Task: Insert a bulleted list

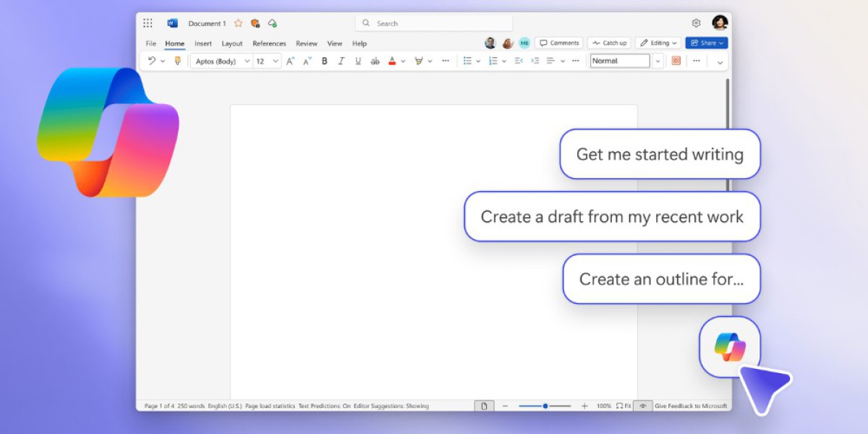Action: coord(467,61)
